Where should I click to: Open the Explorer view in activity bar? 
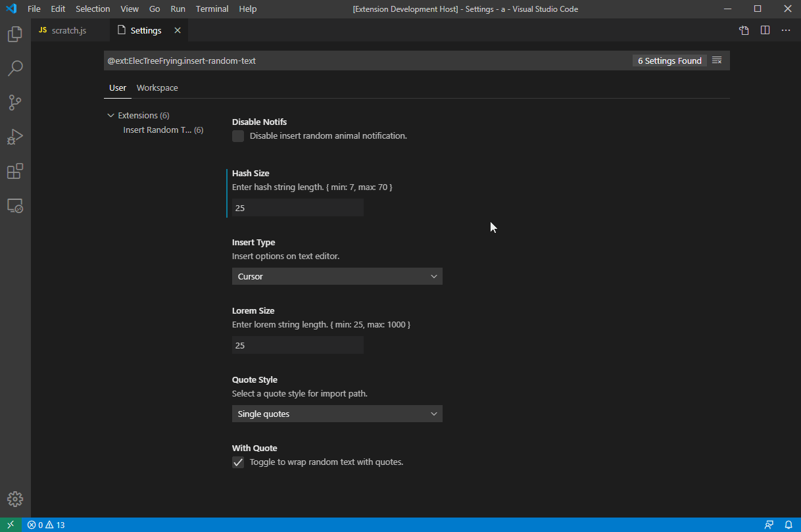(x=14, y=34)
